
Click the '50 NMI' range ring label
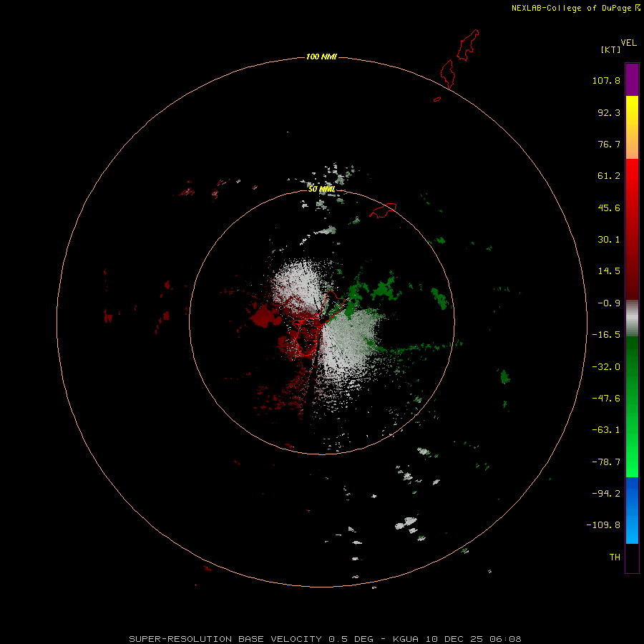[x=321, y=189]
